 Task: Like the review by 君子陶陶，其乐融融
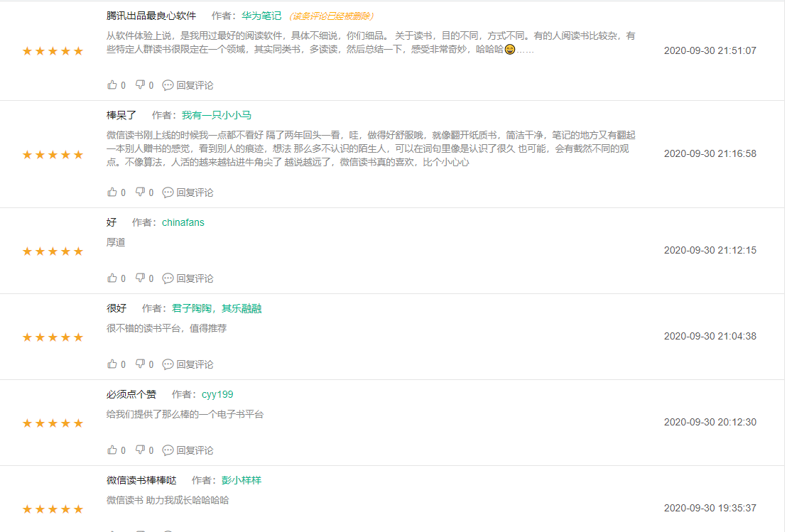112,364
